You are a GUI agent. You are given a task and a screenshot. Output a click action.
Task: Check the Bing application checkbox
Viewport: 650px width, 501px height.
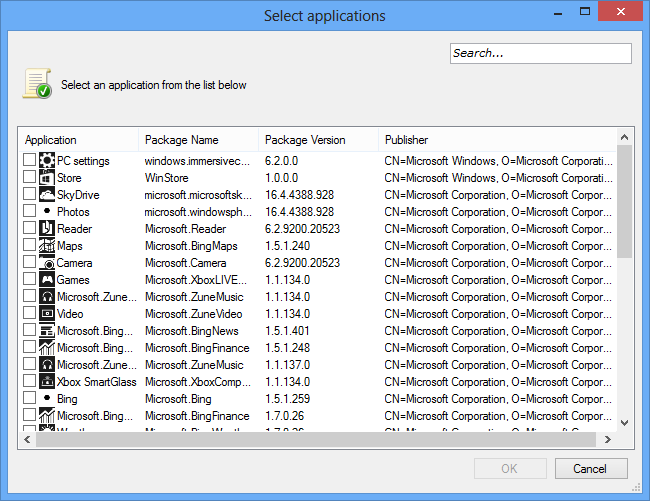click(x=29, y=399)
